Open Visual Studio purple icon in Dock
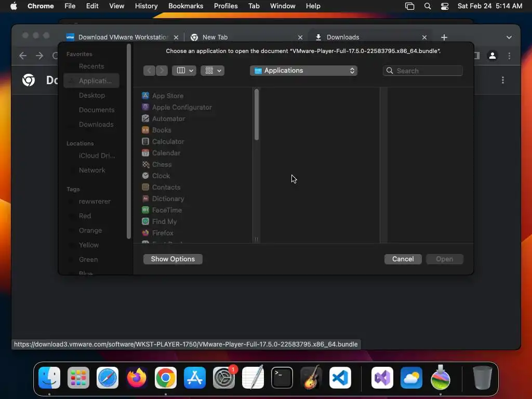 [x=382, y=378]
